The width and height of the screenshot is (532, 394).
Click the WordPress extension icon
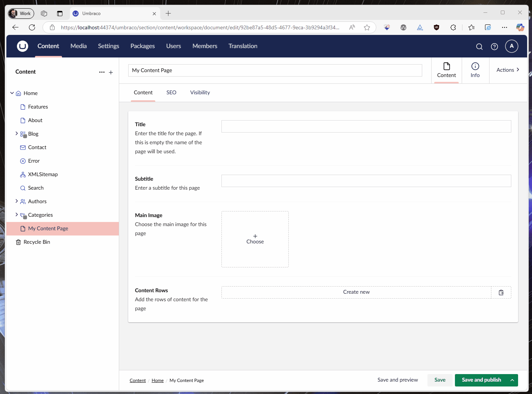[403, 27]
